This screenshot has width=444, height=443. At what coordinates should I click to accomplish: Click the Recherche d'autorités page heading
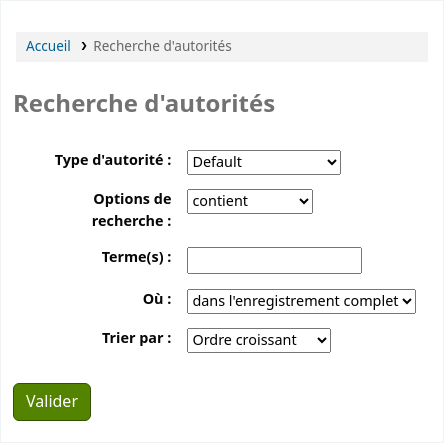144,104
